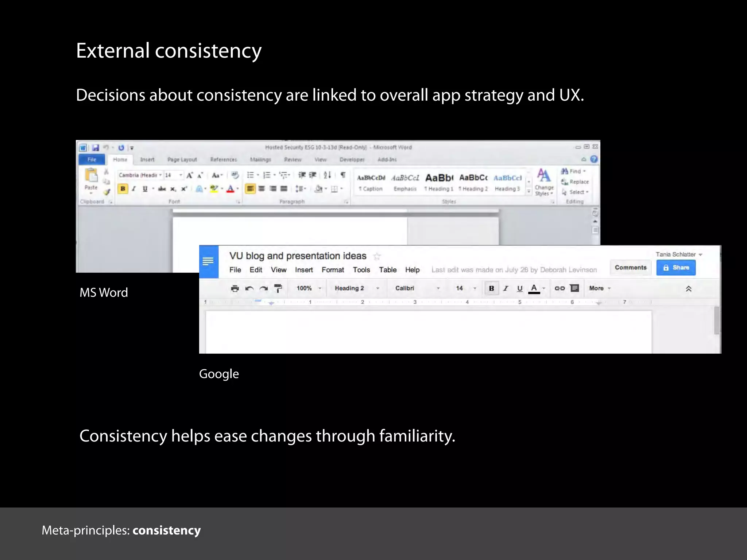Click the Insert link icon in Google Docs

point(560,288)
